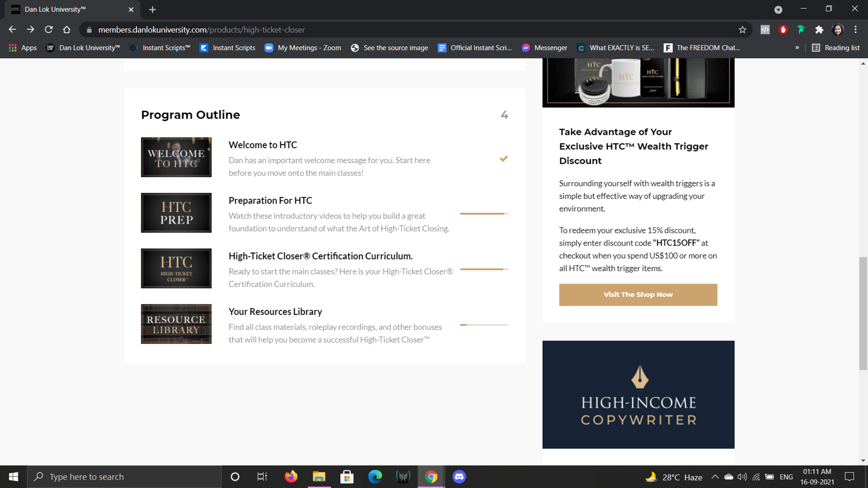
Task: Open the My Meetings - Zoom bookmark
Action: tap(303, 48)
